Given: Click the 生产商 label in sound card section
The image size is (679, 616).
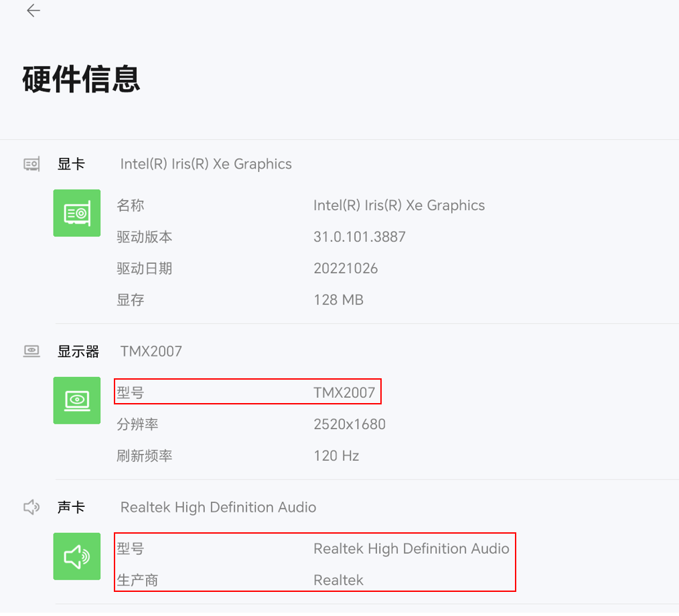Looking at the screenshot, I should (x=137, y=580).
